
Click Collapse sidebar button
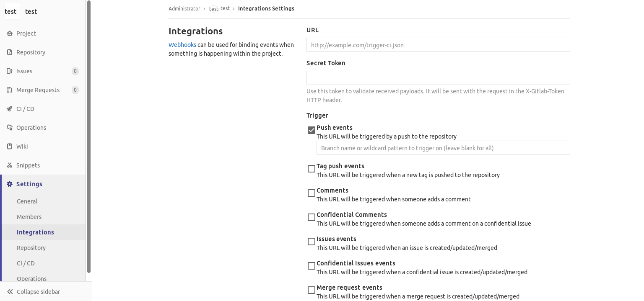46,292
